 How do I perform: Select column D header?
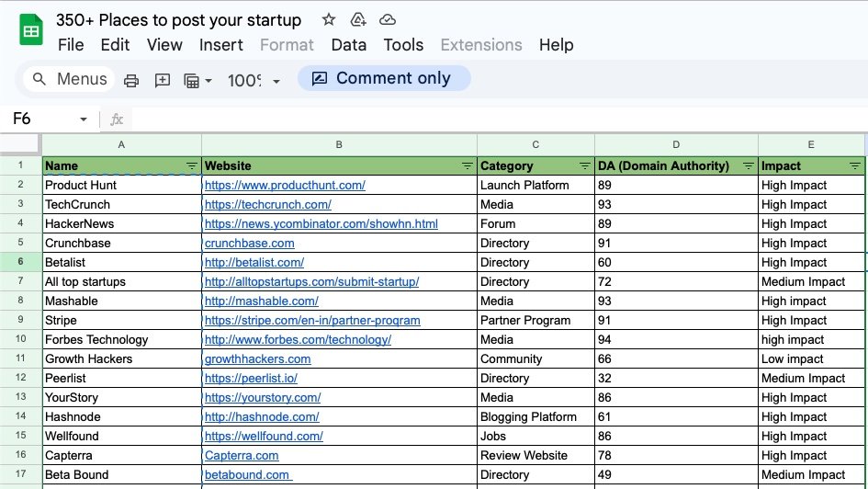676,145
